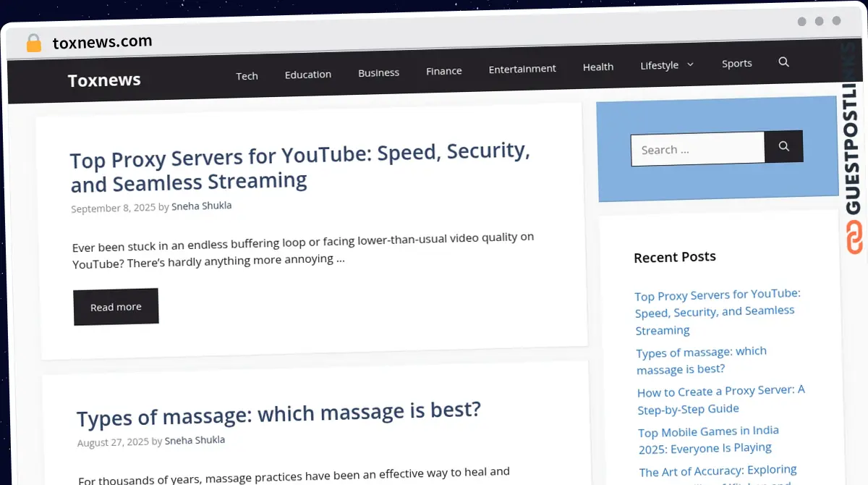Image resolution: width=868 pixels, height=485 pixels.
Task: Open the 'Types of massage' article headline
Action: (278, 413)
